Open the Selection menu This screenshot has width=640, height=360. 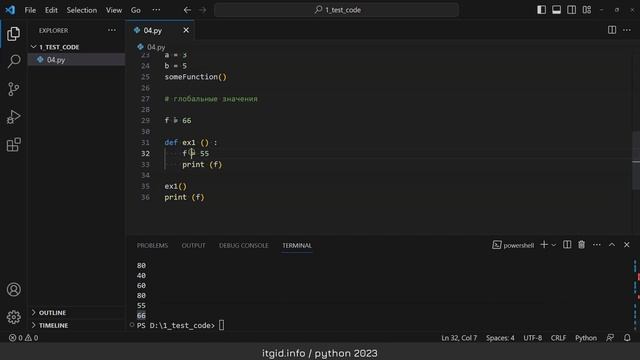(x=82, y=10)
